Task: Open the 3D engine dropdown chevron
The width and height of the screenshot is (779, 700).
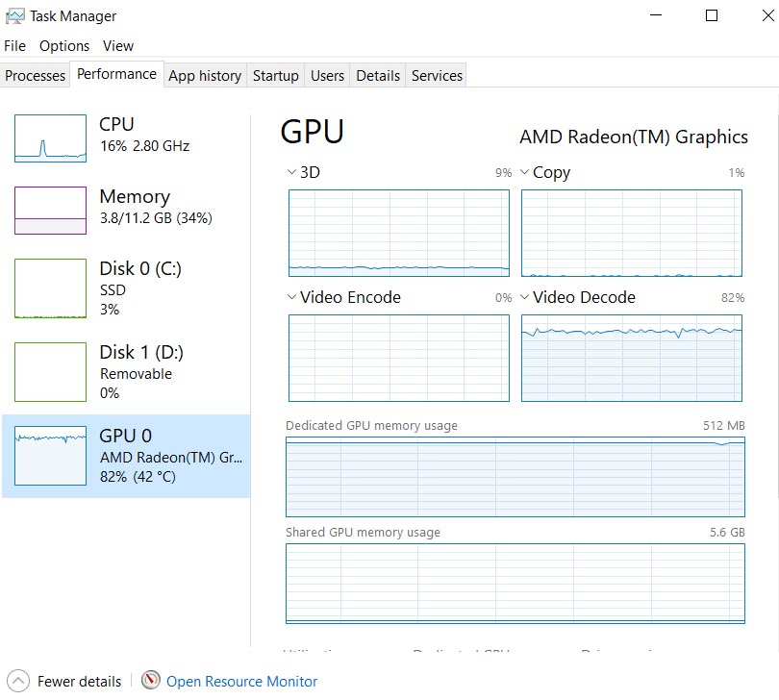Action: click(291, 172)
